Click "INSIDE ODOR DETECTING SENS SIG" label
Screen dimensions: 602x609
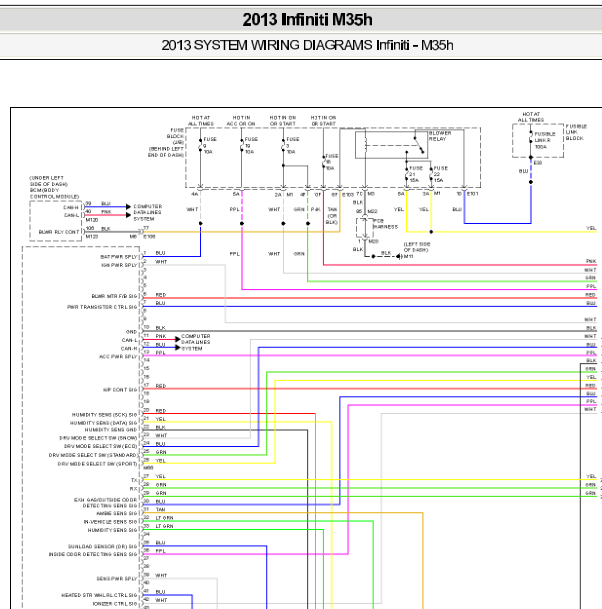[x=93, y=554]
